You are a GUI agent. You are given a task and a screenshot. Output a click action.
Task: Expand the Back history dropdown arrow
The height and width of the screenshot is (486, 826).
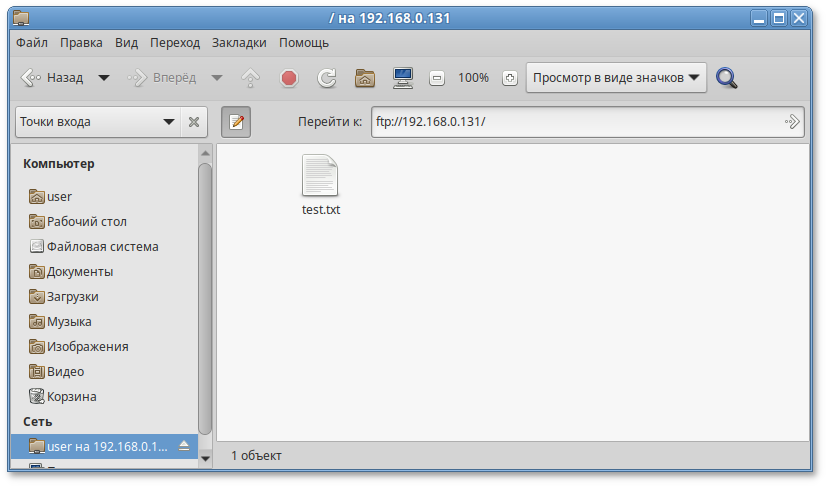103,78
